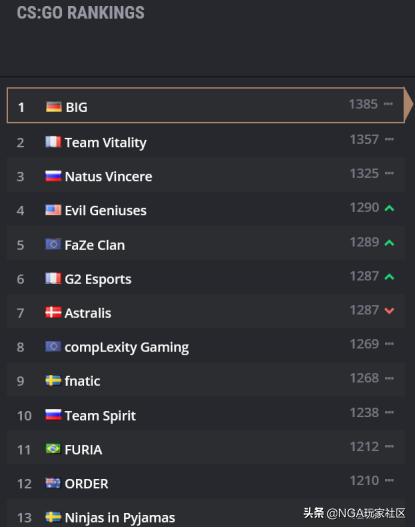The width and height of the screenshot is (415, 528).
Task: Click the red down arrow on Astralis row
Action: tap(389, 310)
